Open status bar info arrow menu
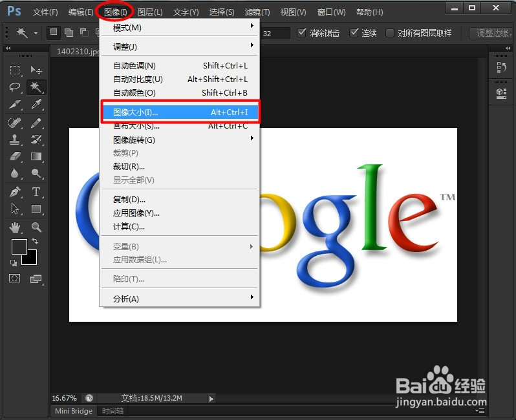The image size is (516, 420). pyautogui.click(x=211, y=399)
